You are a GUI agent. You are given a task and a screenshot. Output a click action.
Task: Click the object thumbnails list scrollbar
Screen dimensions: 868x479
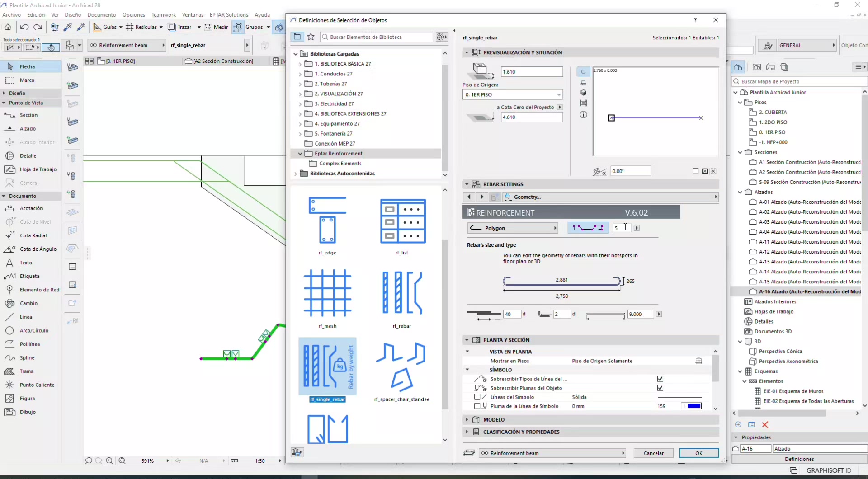click(445, 324)
